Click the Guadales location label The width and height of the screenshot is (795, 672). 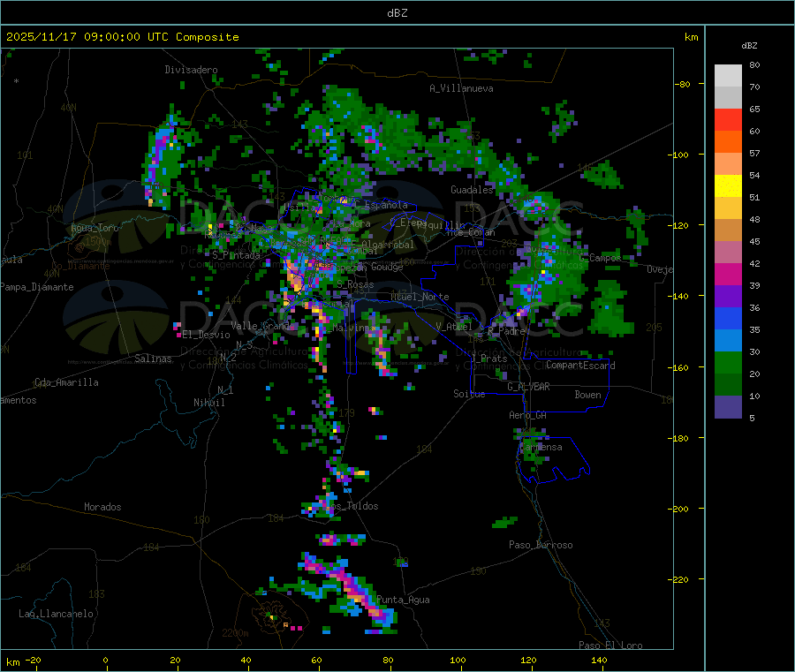472,190
